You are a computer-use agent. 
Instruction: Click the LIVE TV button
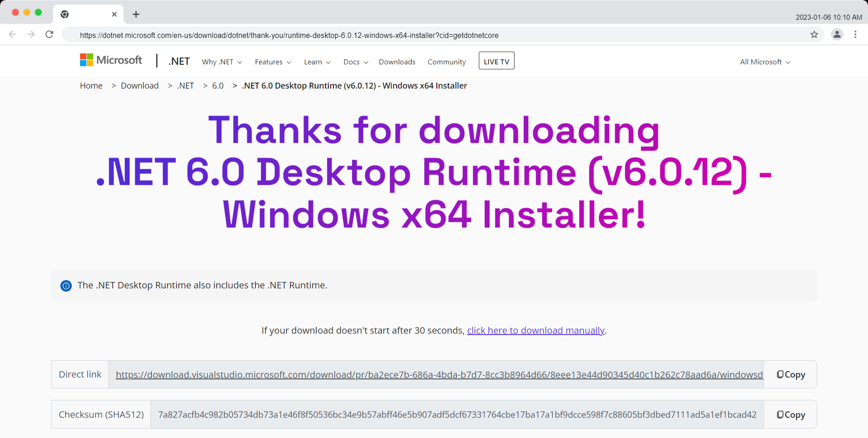(497, 61)
